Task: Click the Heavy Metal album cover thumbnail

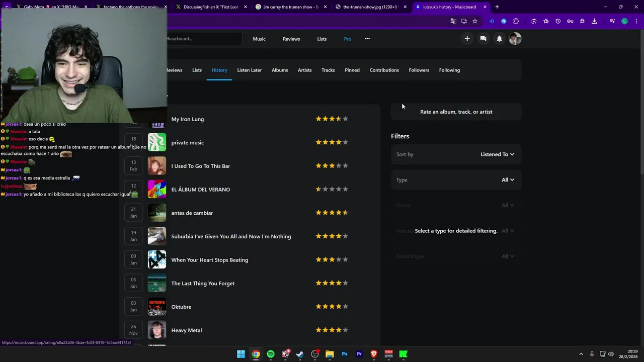Action: click(157, 330)
